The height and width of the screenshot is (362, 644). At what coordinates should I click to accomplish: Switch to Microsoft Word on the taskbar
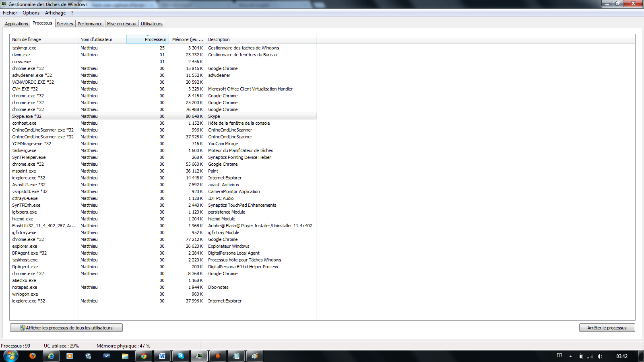pos(162,356)
